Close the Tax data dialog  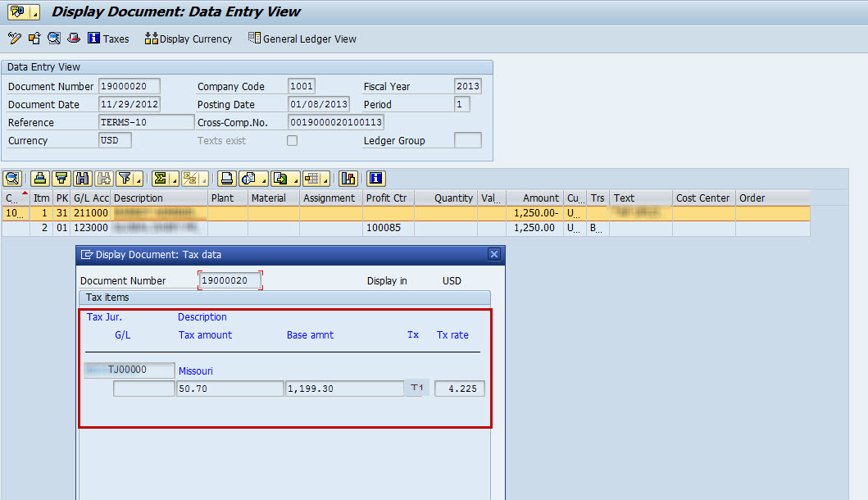(x=494, y=254)
